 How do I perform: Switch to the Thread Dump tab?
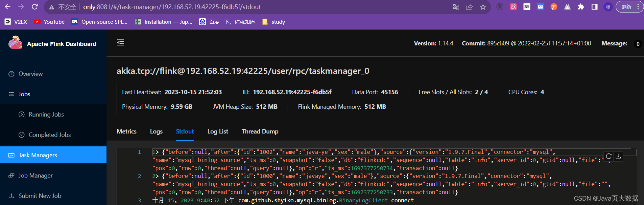click(x=260, y=131)
